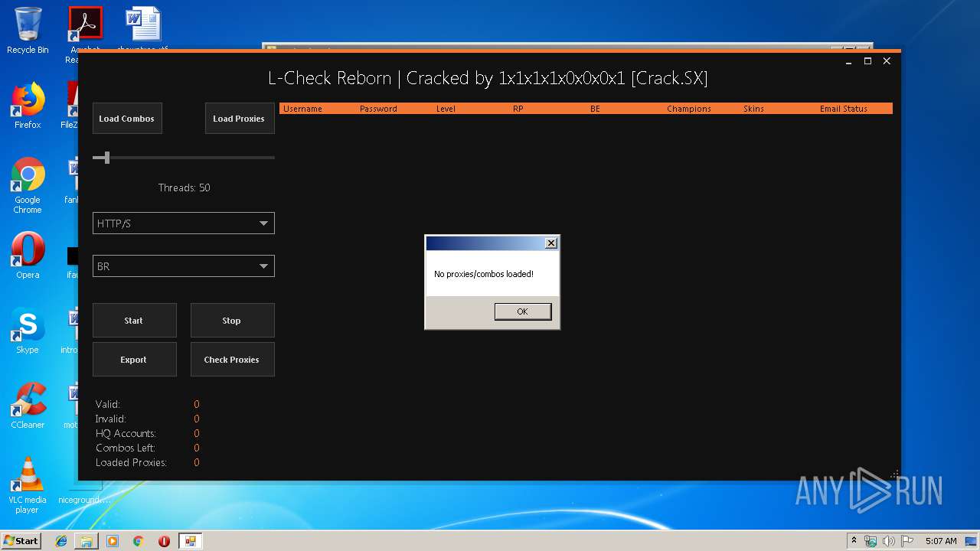Click OK in the message dialog
Screen dimensions: 980x551
point(522,311)
